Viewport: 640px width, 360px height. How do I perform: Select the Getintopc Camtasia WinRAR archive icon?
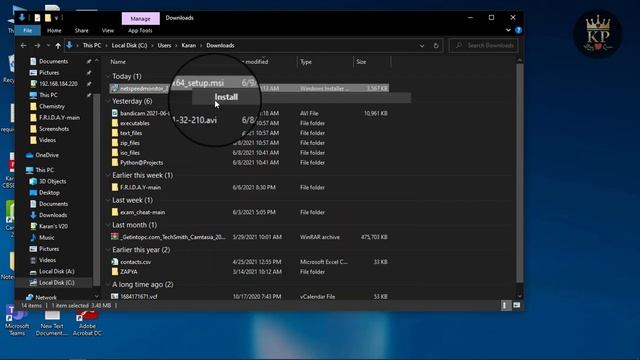[x=115, y=237]
